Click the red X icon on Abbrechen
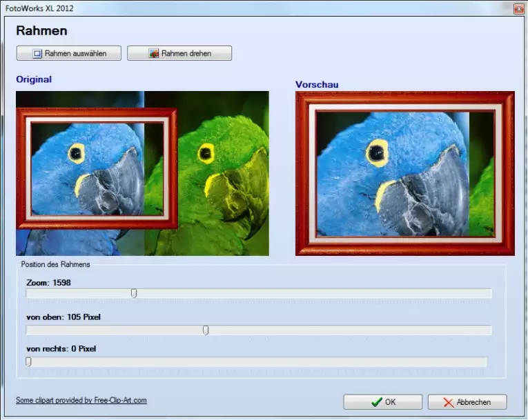Image resolution: width=528 pixels, height=420 pixels. [x=449, y=402]
